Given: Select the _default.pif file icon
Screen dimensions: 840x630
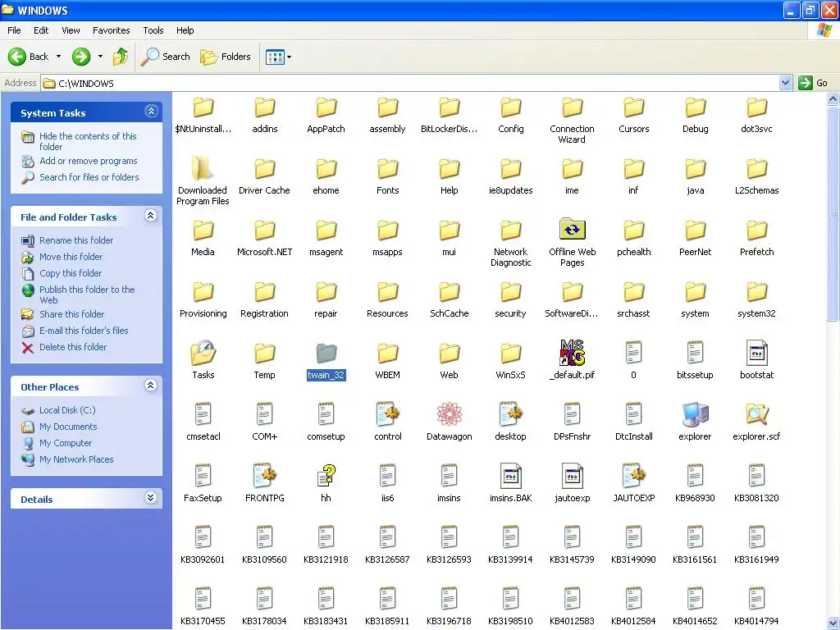Looking at the screenshot, I should 572,353.
